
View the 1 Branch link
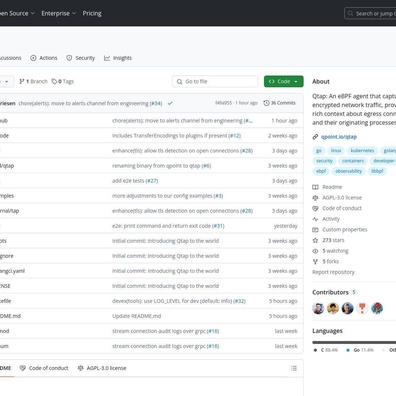tap(33, 81)
